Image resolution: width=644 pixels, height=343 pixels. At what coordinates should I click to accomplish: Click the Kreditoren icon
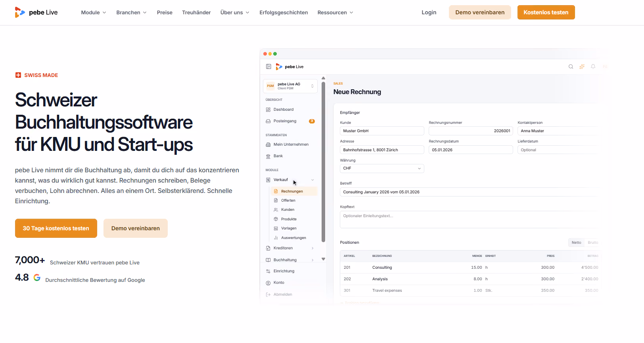(x=268, y=248)
